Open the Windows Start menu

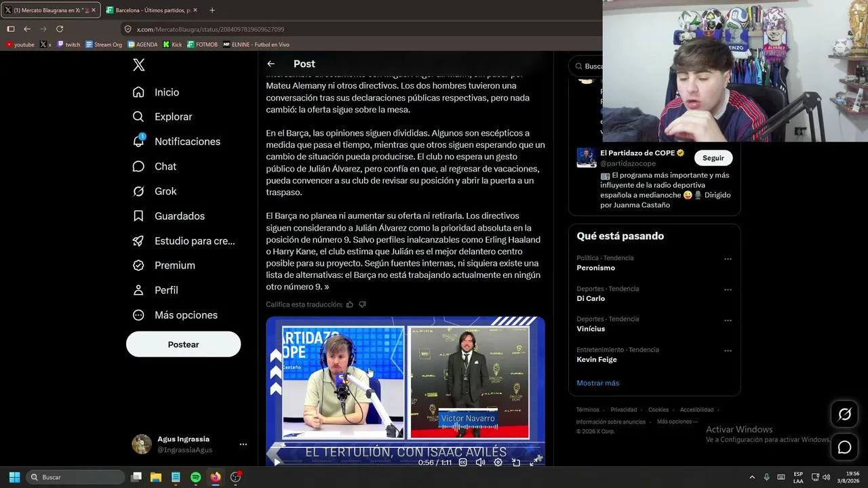tap(14, 477)
